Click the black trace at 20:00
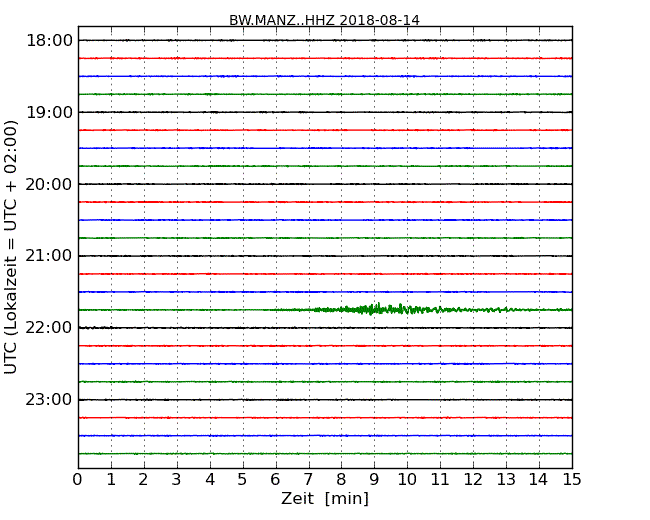This screenshot has width=650, height=520. (x=325, y=184)
